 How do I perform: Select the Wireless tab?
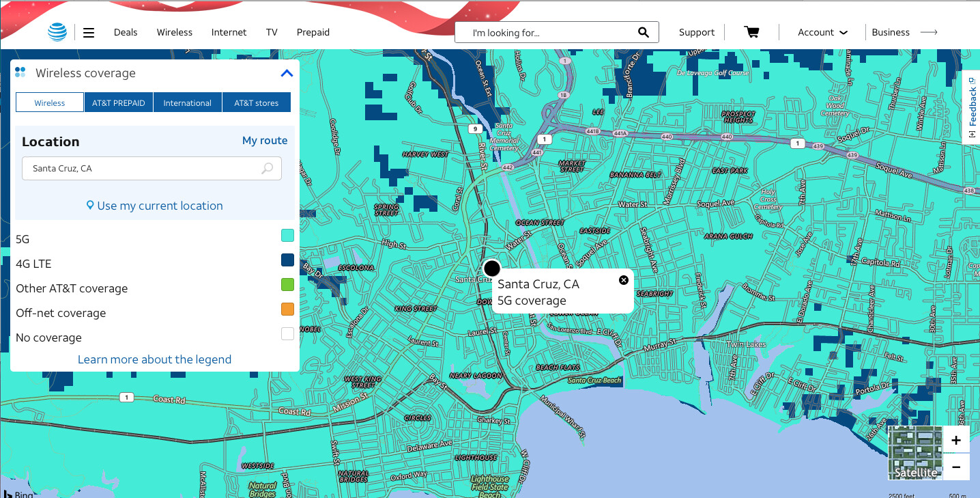click(50, 102)
